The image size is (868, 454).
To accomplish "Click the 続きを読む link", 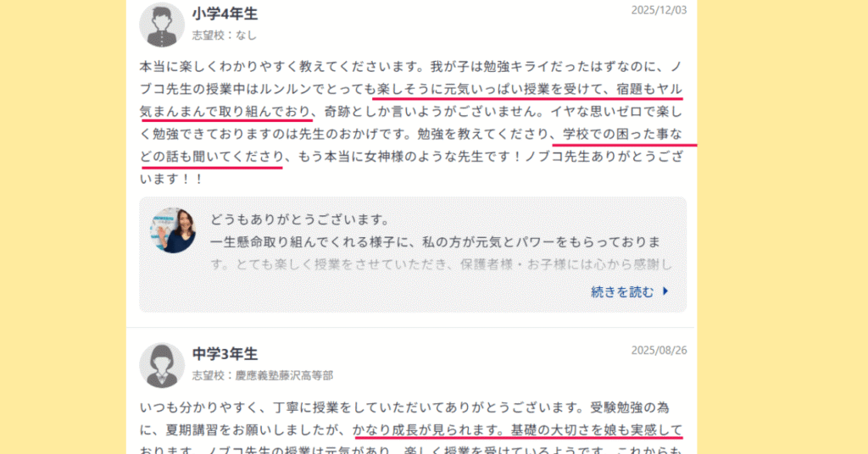I will 622,292.
